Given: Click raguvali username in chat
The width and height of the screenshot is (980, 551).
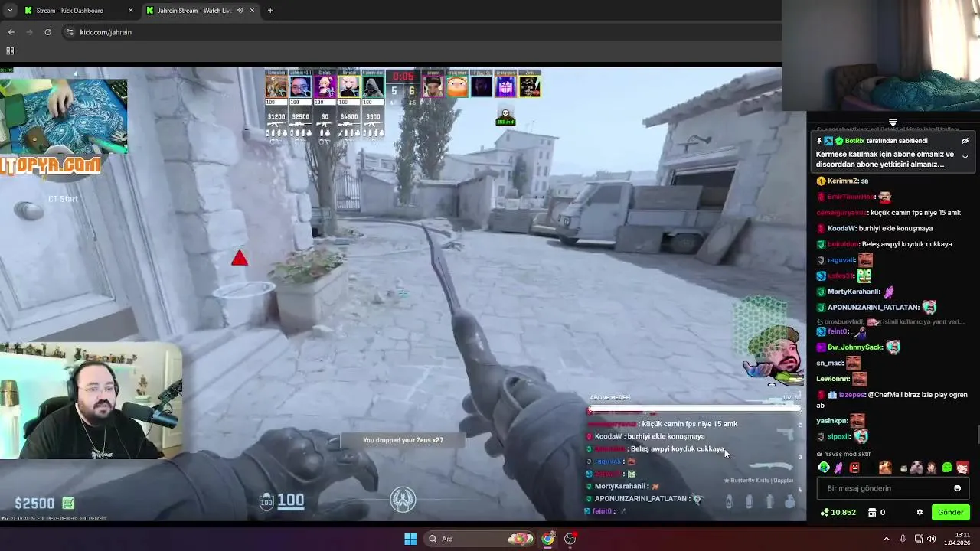Looking at the screenshot, I should coord(841,260).
